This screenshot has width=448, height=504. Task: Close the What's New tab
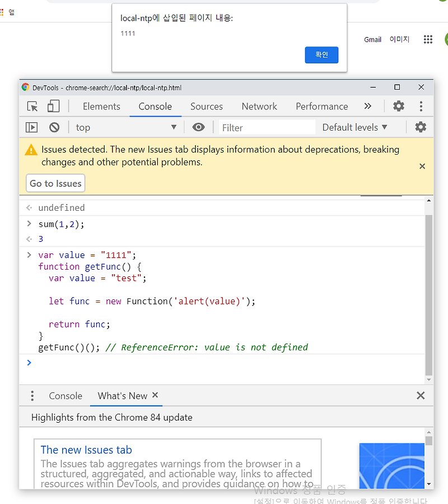pyautogui.click(x=155, y=395)
